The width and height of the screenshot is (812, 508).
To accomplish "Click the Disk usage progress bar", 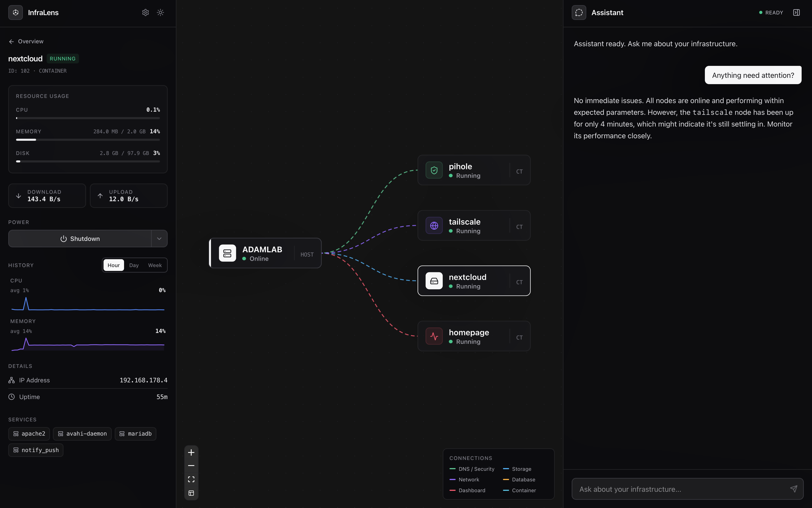I will [x=88, y=161].
